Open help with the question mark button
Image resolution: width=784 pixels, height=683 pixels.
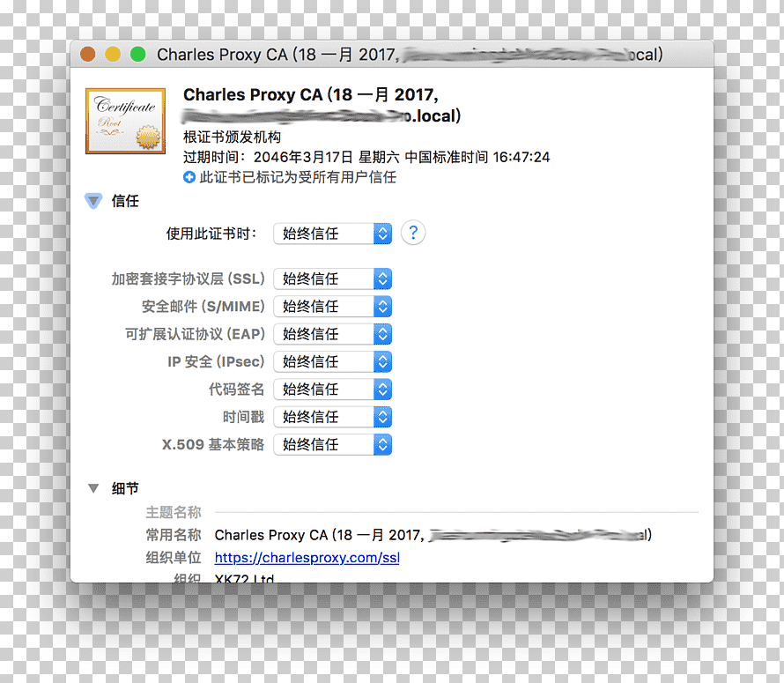413,233
